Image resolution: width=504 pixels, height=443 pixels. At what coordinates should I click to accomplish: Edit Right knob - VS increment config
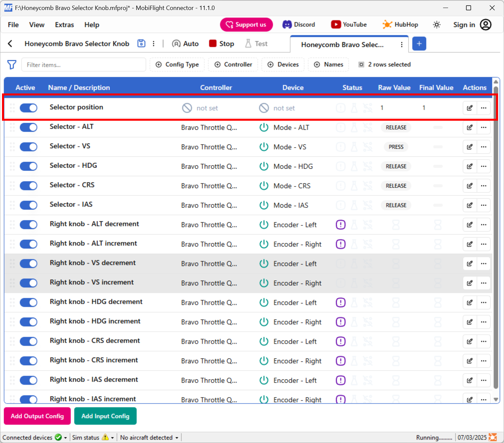tap(470, 283)
